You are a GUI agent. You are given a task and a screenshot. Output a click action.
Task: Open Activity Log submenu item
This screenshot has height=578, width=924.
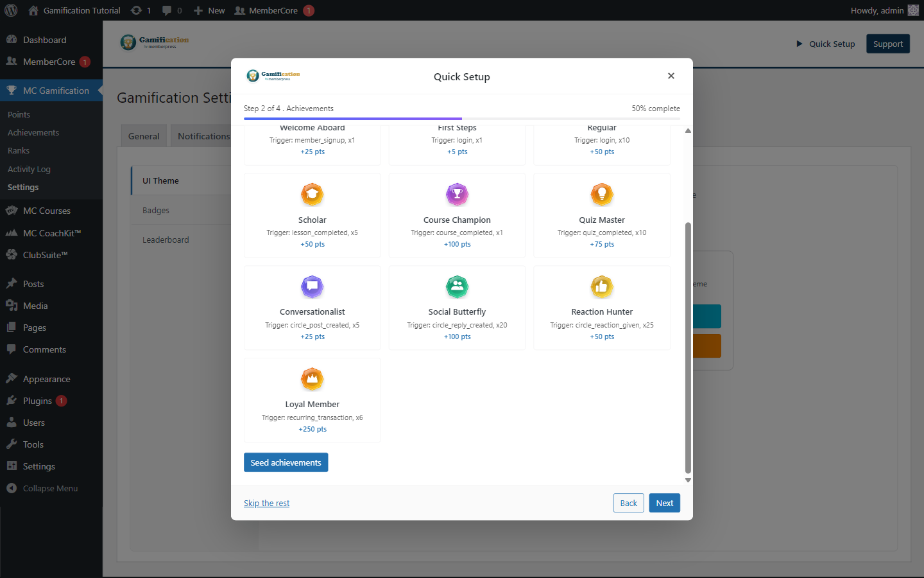click(29, 169)
